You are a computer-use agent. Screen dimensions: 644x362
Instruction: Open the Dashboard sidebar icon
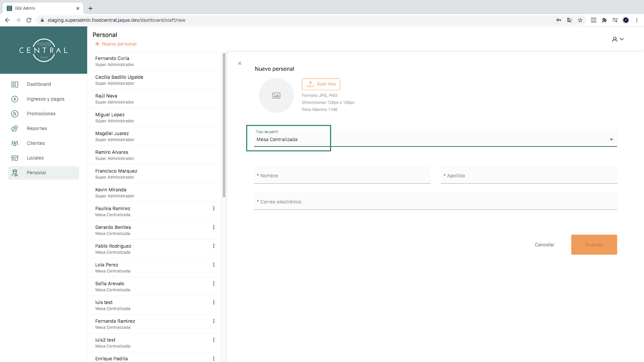[15, 84]
